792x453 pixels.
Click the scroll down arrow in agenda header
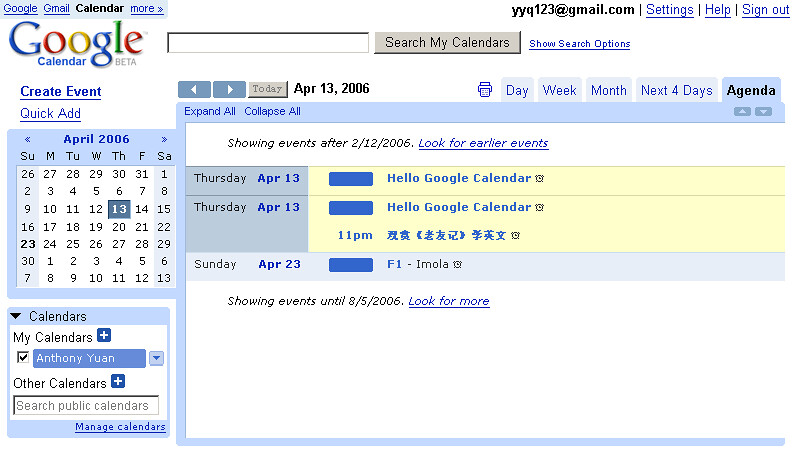tap(763, 112)
